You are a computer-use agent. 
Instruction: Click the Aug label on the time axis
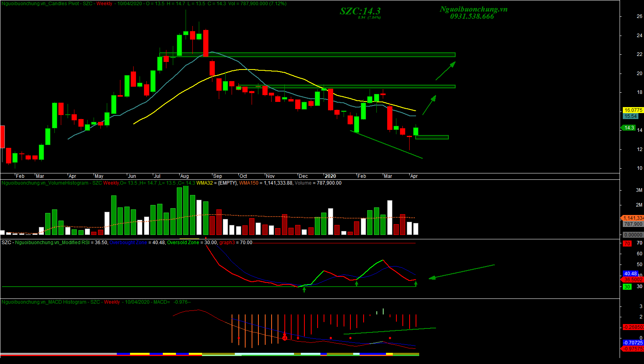tap(184, 176)
